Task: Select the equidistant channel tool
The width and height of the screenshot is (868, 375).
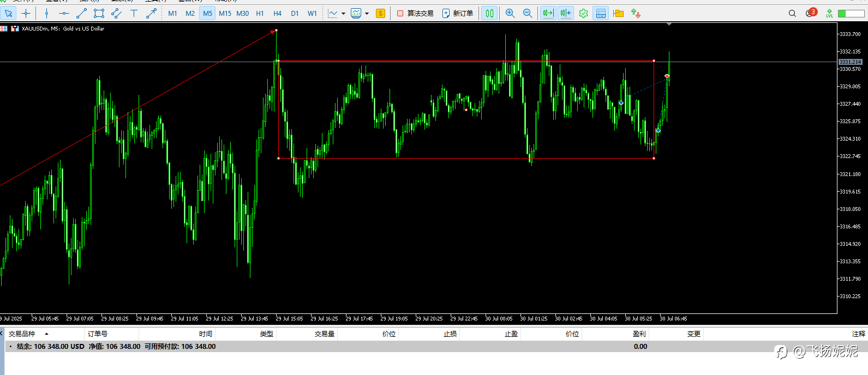Action: tap(116, 13)
